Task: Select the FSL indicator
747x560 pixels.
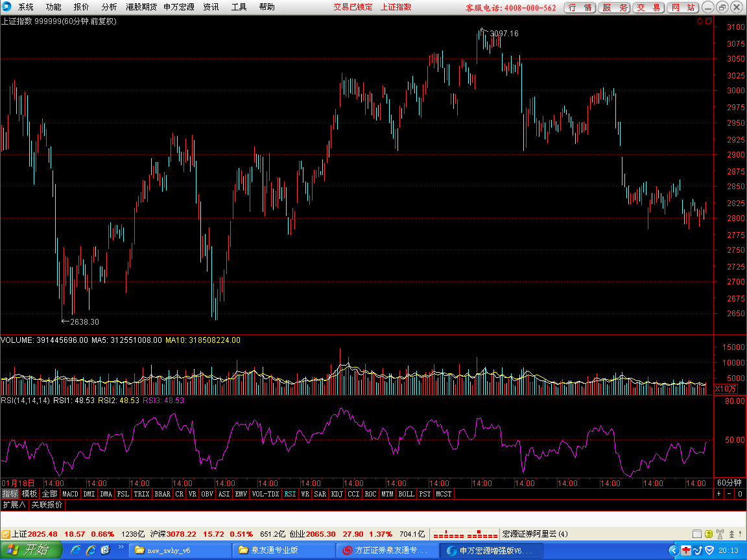Action: (123, 494)
